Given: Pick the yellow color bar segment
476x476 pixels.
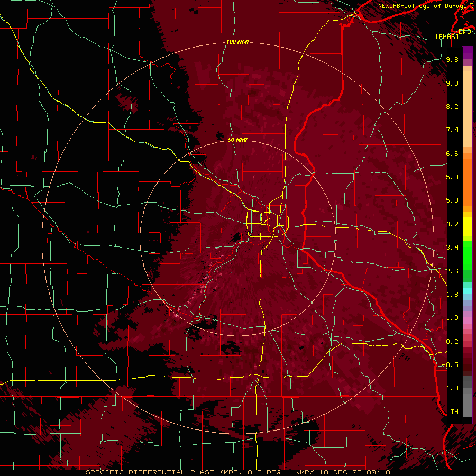Looking at the screenshot, I should click(467, 226).
